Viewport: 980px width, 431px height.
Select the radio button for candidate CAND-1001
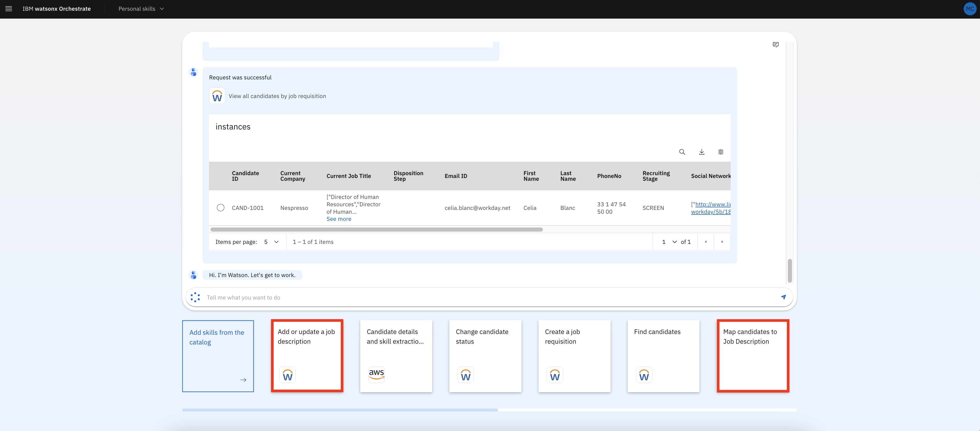(x=221, y=208)
